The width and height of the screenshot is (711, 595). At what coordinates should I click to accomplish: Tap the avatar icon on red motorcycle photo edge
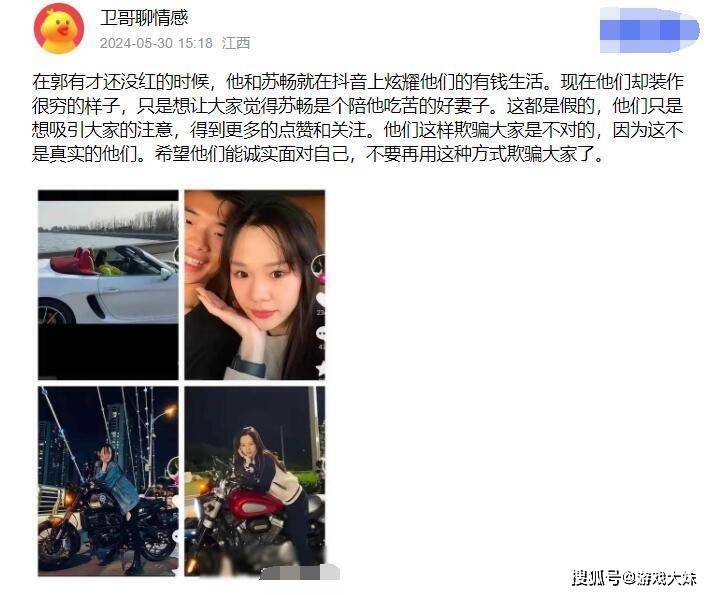[321, 467]
